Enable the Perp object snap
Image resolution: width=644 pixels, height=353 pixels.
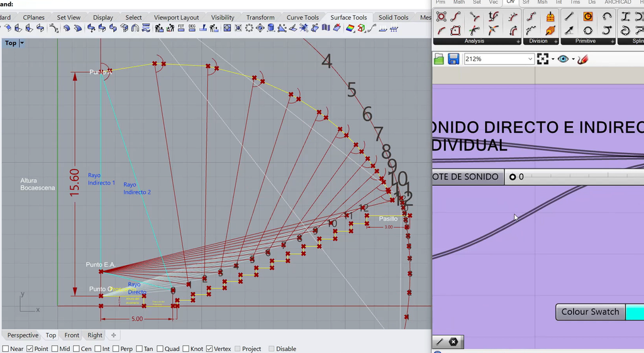click(116, 349)
